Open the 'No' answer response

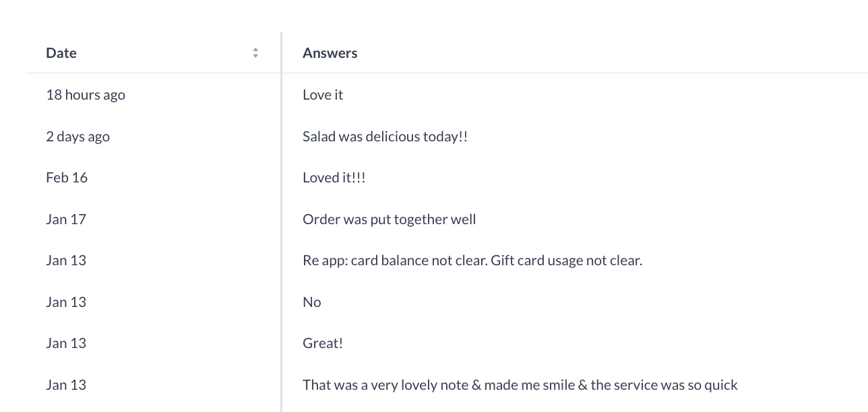click(x=312, y=302)
